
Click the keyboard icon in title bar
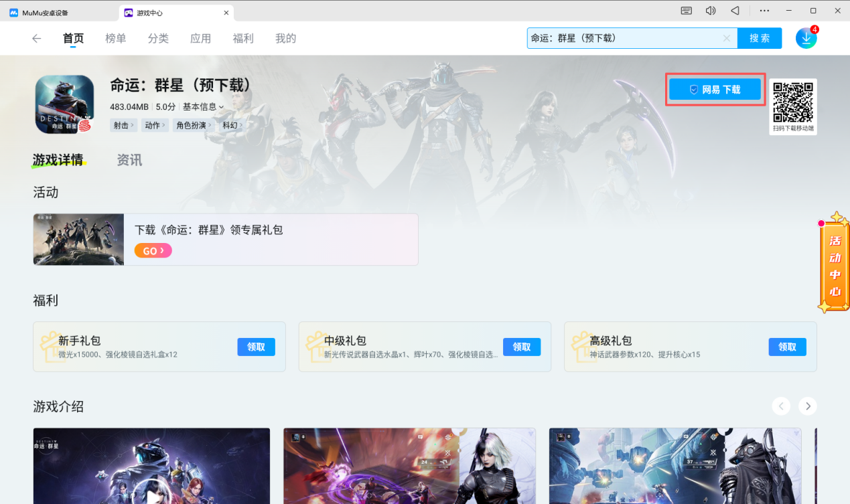pyautogui.click(x=687, y=11)
